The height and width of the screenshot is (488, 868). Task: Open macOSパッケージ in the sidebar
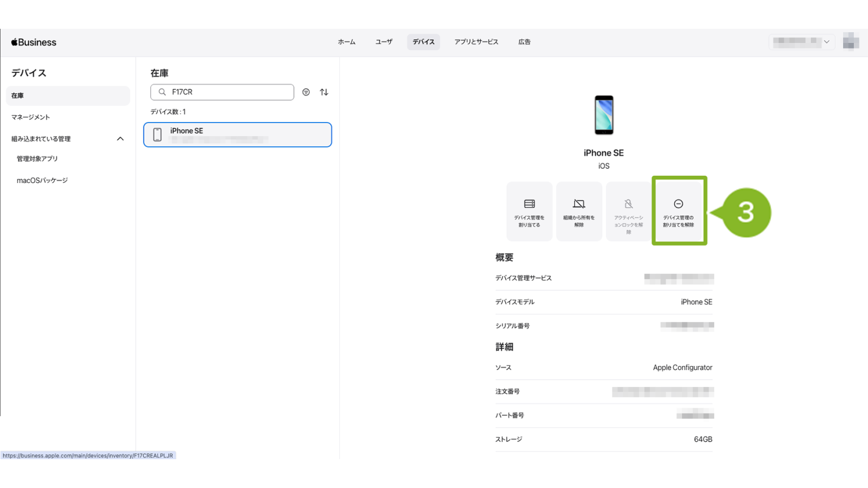click(x=42, y=181)
